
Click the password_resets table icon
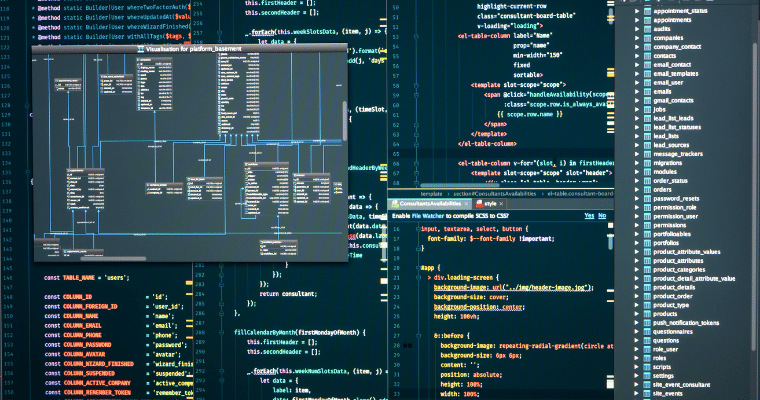(647, 198)
